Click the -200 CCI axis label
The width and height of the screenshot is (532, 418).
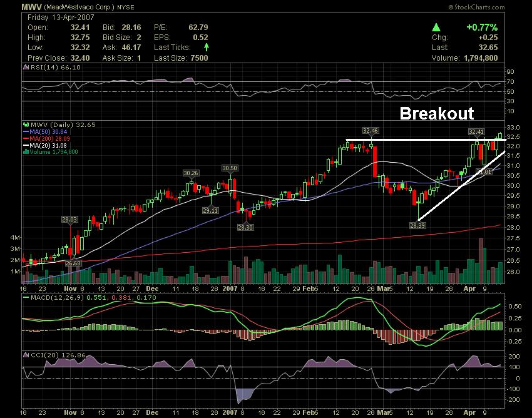(513, 400)
